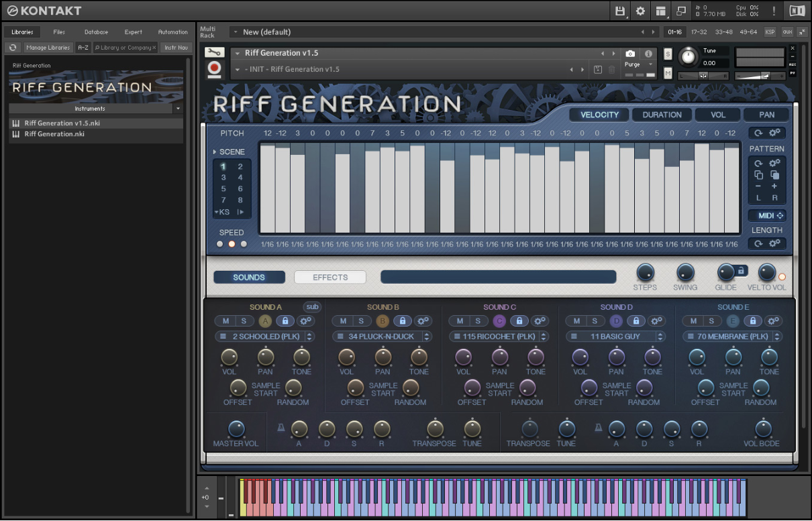Click the SOUNDS page button
Image resolution: width=812 pixels, height=521 pixels.
coord(249,277)
